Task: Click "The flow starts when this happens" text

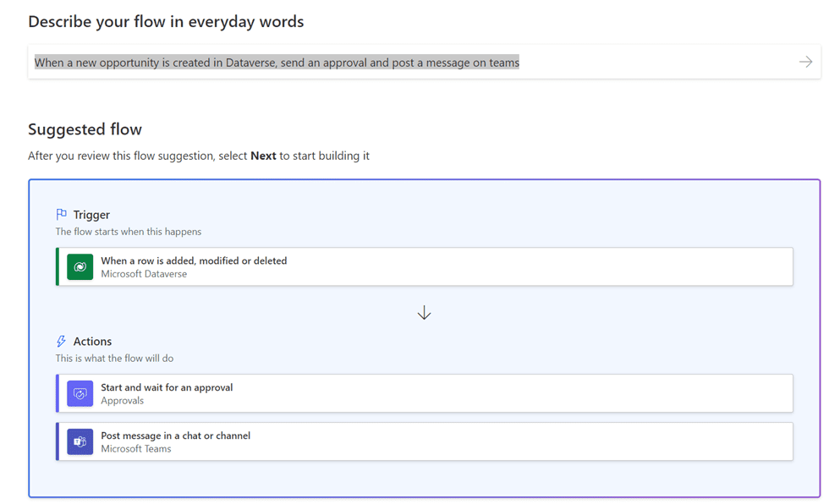Action: [129, 232]
